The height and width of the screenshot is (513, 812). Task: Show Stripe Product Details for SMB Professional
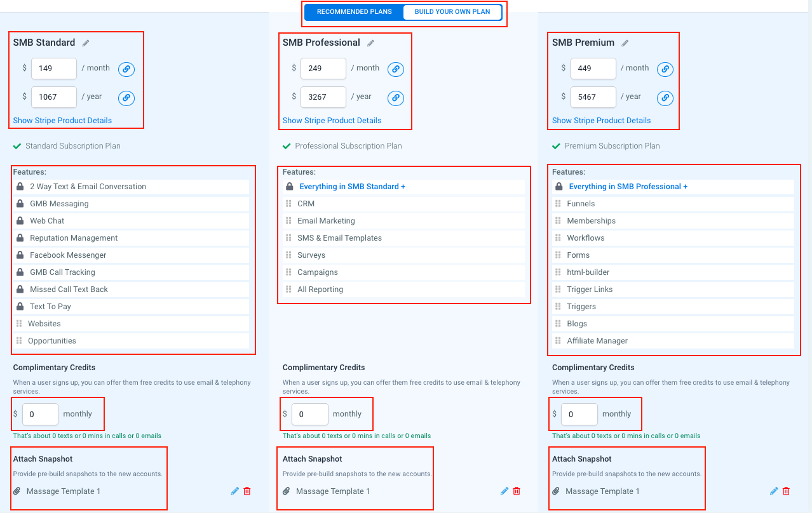[332, 121]
